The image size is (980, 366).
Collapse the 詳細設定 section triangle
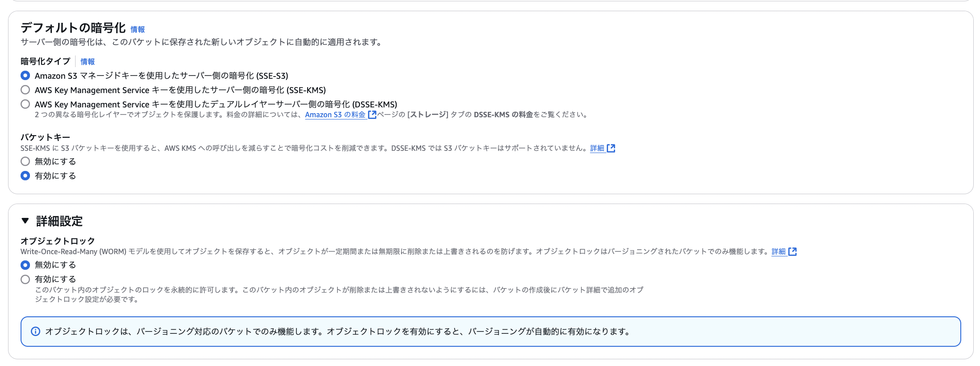(x=25, y=221)
